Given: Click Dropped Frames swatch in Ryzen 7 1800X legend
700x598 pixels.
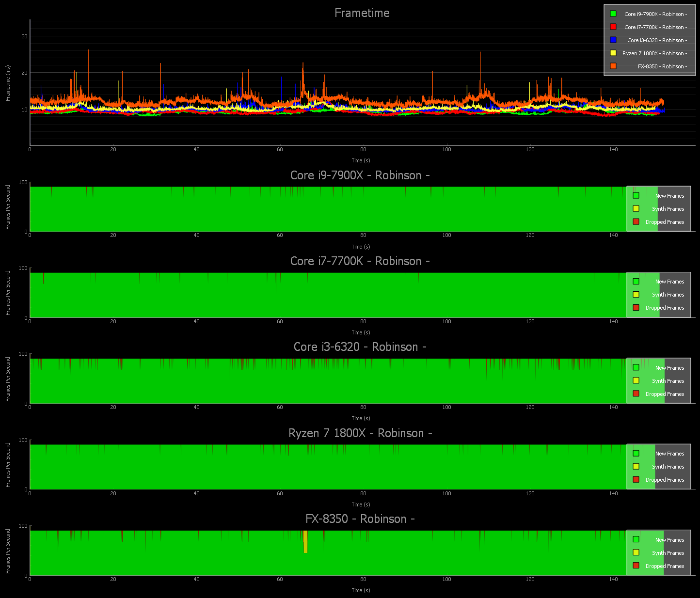Looking at the screenshot, I should [636, 479].
